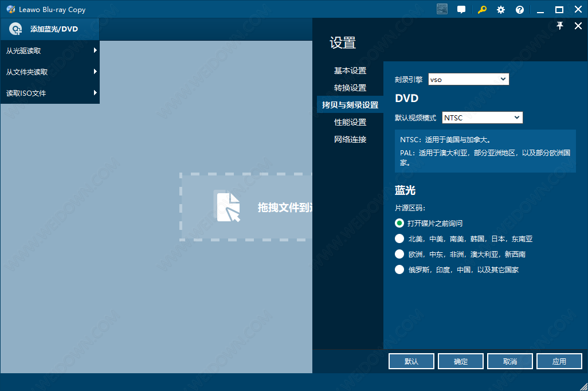The height and width of the screenshot is (391, 588).
Task: Click the 刻录引擎 label
Action: coord(409,80)
